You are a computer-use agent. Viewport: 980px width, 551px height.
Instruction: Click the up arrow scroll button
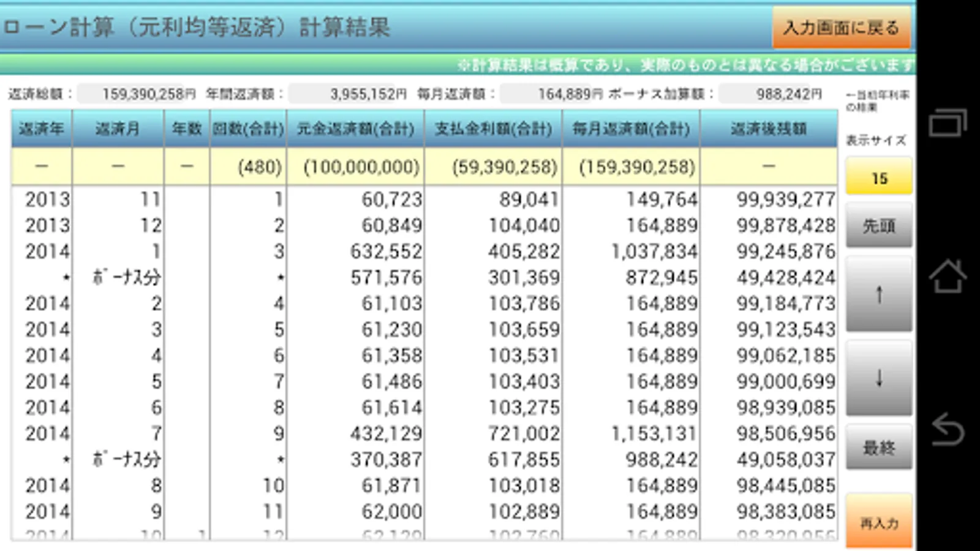(879, 294)
